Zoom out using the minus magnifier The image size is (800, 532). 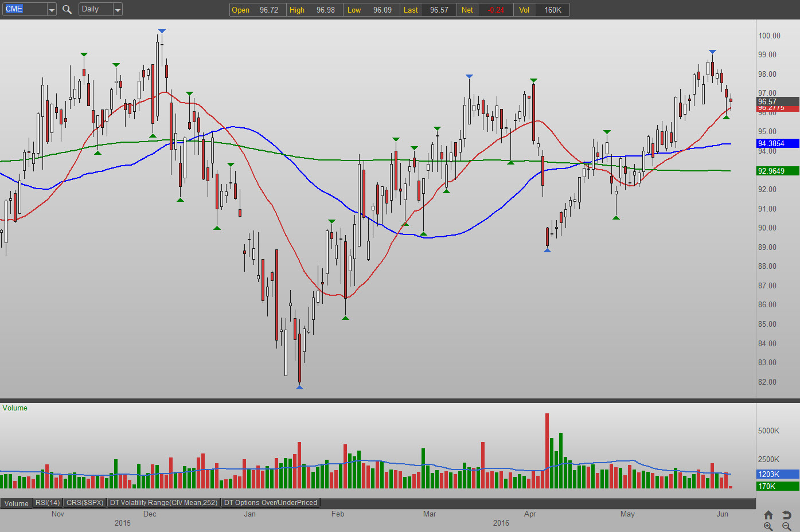[x=787, y=526]
